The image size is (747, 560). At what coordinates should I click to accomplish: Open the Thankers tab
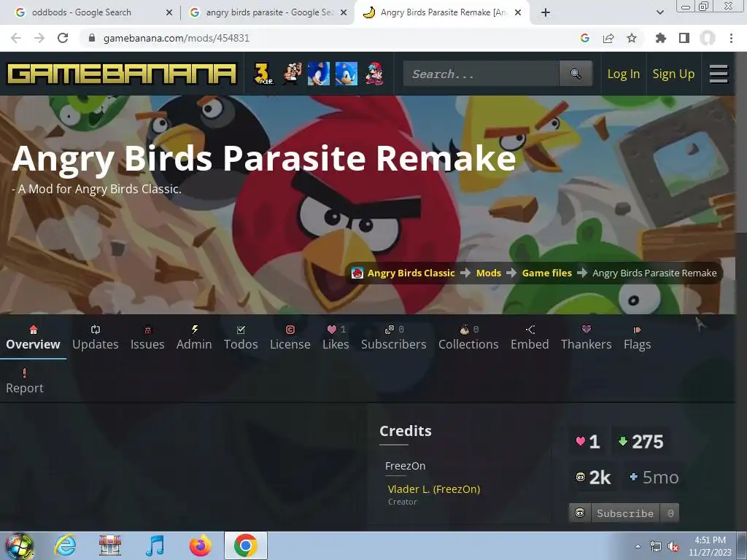[x=586, y=338]
